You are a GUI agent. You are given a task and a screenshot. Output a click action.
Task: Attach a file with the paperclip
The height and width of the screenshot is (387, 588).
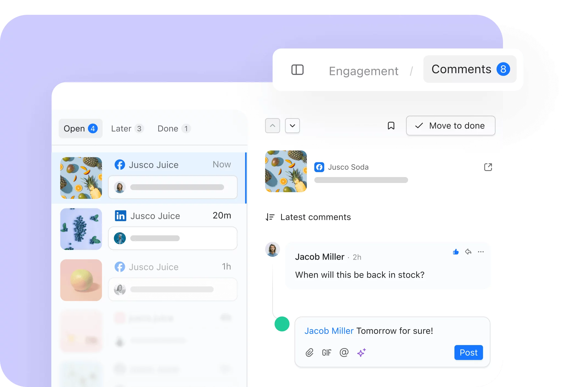tap(309, 352)
